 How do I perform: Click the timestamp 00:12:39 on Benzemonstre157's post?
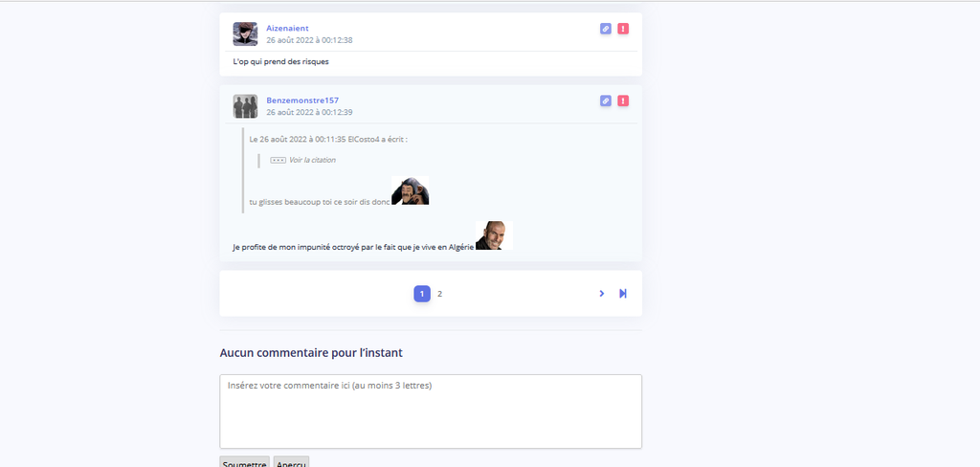click(x=309, y=112)
